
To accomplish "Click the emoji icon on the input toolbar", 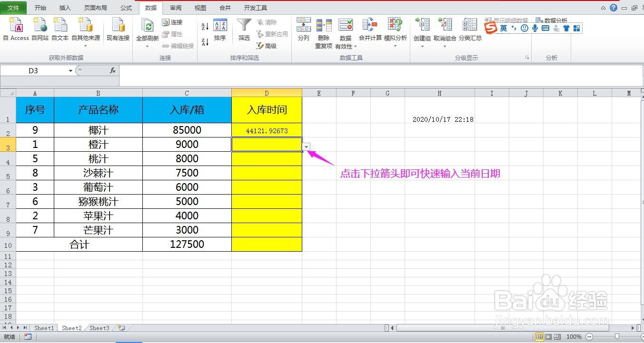I will [524, 28].
